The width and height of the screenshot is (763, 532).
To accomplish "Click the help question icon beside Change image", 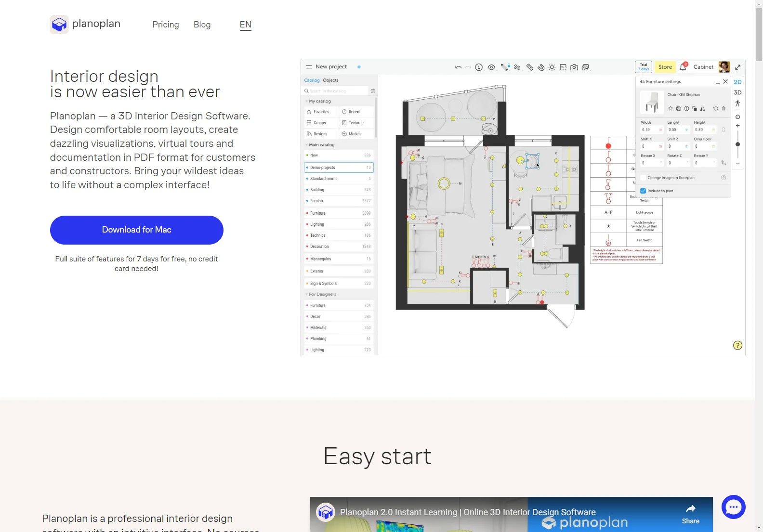I will [x=724, y=178].
